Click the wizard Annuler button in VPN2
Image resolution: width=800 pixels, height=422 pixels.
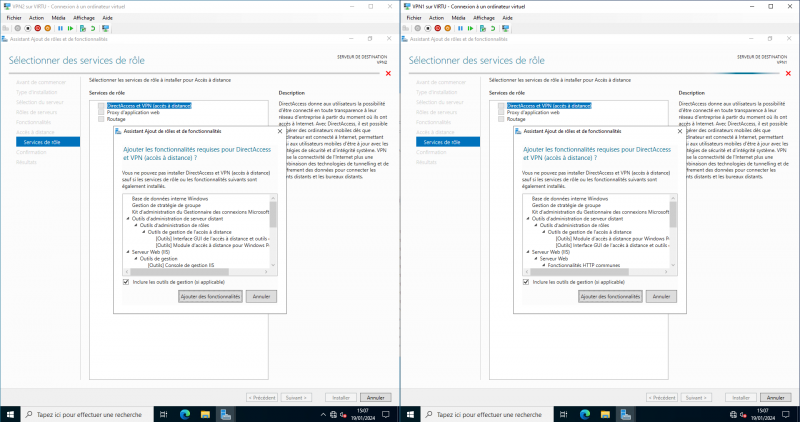pos(376,398)
